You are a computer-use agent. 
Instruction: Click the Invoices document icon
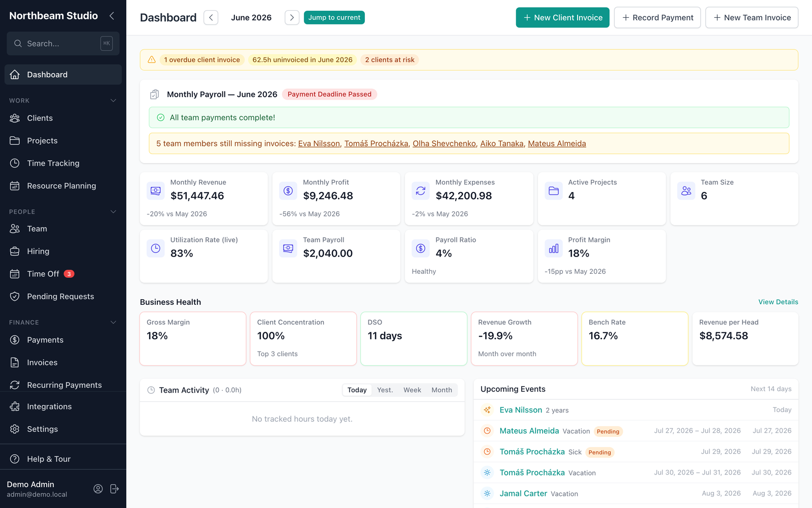point(15,363)
